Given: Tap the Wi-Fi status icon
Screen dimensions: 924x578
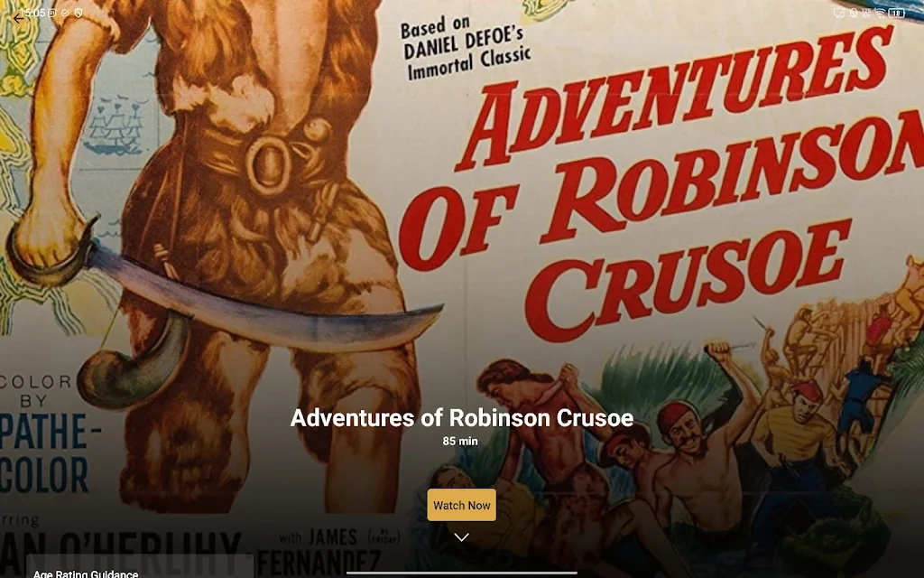Looking at the screenshot, I should click(x=881, y=13).
